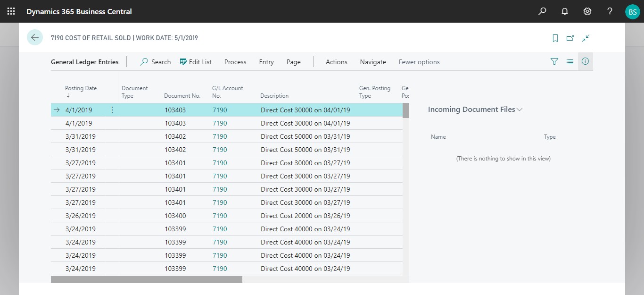Open page in new window icon
Screen dimensions: 644x295
click(x=570, y=38)
